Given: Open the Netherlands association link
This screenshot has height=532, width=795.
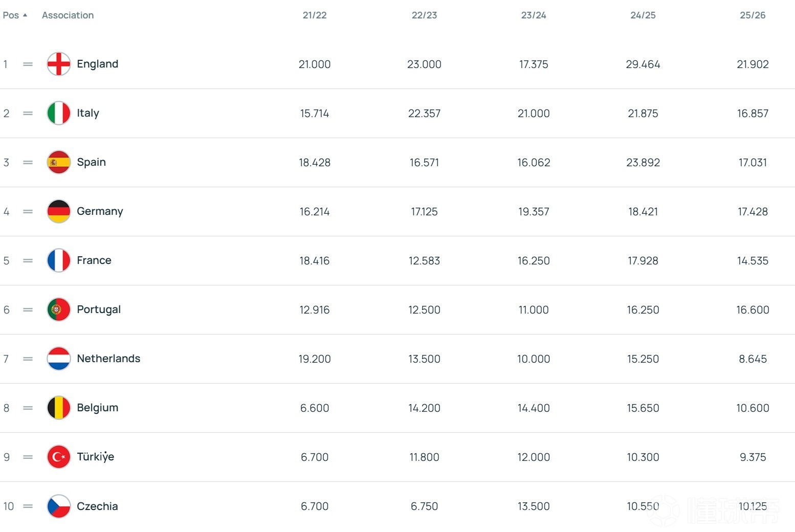Looking at the screenshot, I should 108,359.
